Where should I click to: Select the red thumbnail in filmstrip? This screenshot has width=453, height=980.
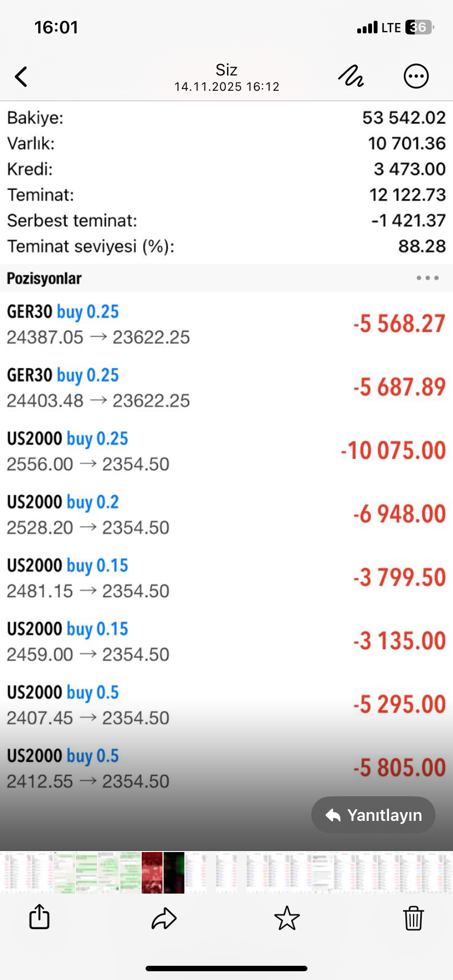(152, 872)
